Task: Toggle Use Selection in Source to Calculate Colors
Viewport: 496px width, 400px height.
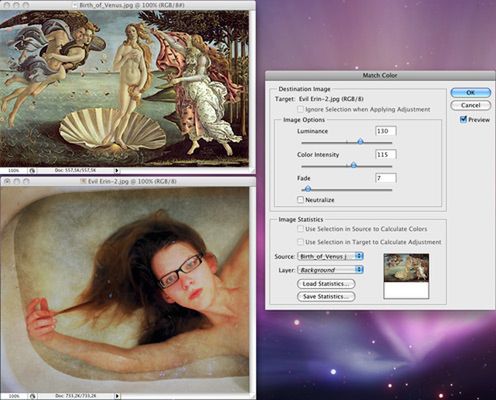Action: tap(300, 229)
